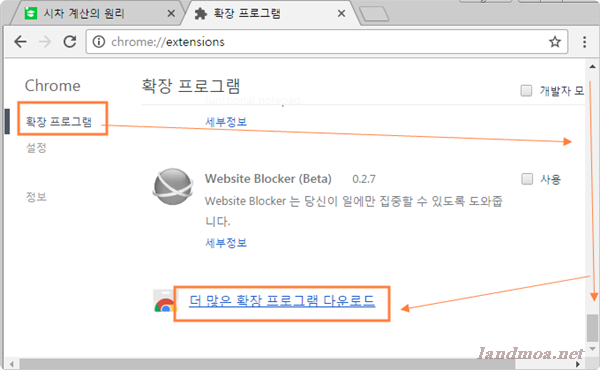This screenshot has height=370, width=600.
Task: Bookmark this page with the star icon
Action: tap(555, 42)
